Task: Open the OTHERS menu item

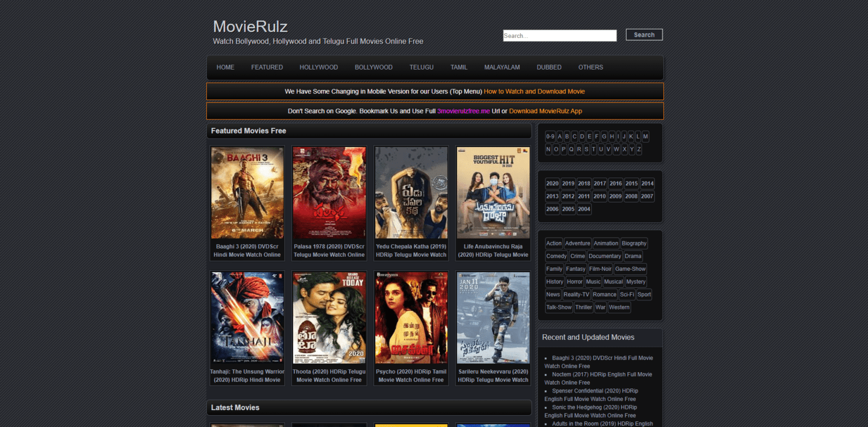Action: (591, 67)
